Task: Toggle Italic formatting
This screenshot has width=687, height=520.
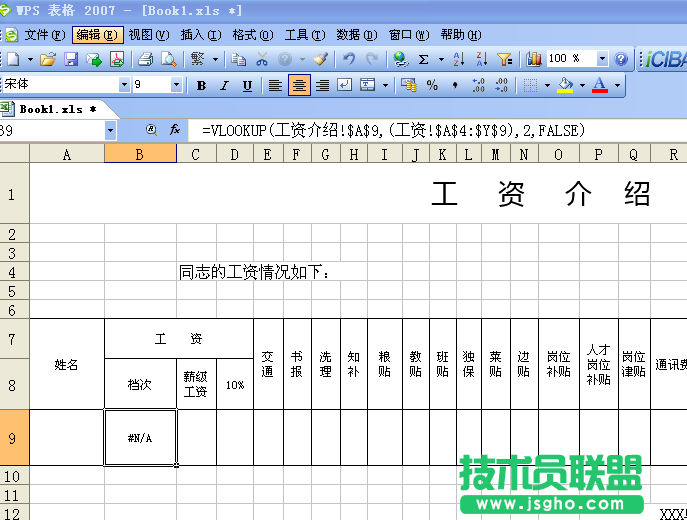Action: (224, 85)
